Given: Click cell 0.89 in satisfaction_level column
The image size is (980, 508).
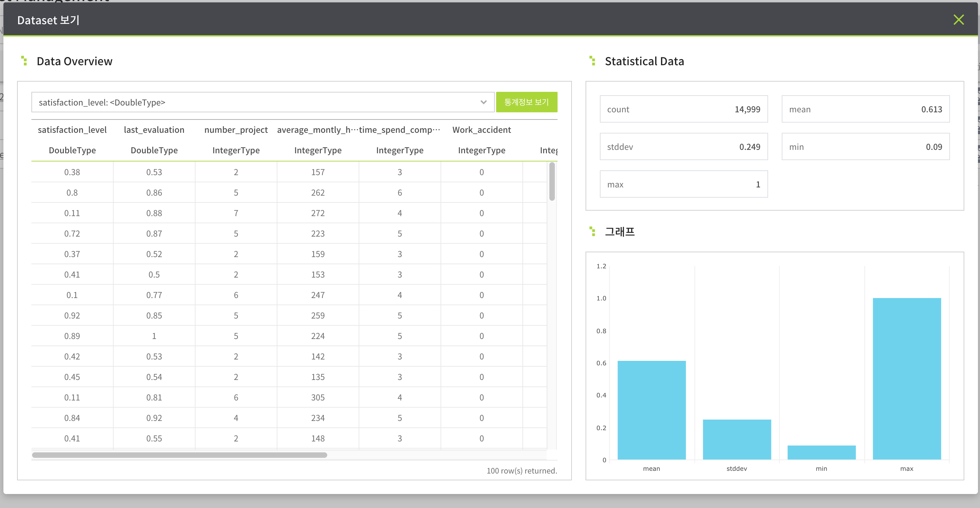Looking at the screenshot, I should (72, 336).
